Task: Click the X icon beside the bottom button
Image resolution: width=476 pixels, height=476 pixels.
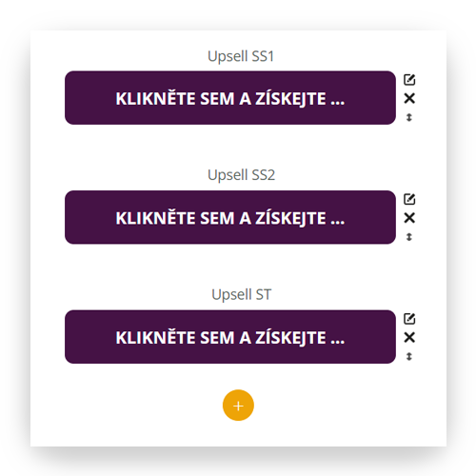Action: (409, 337)
